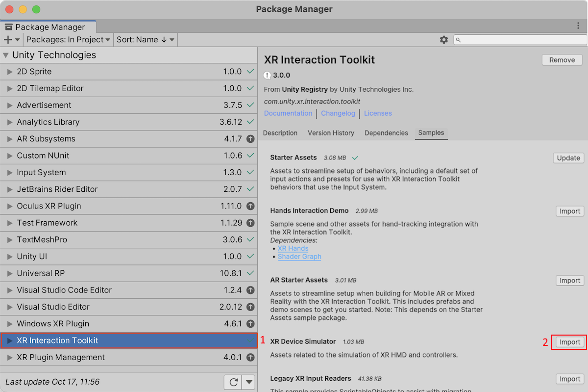
Task: Open the dropdown arrow next to refresh
Action: [249, 382]
